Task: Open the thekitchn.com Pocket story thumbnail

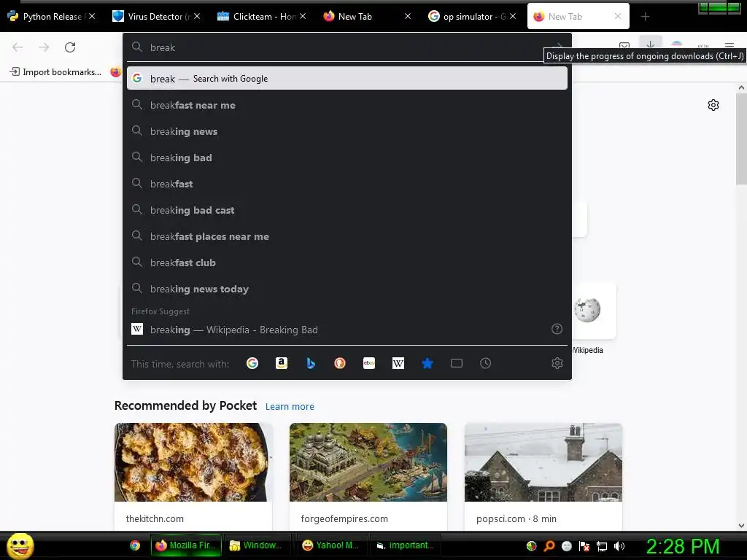Action: coord(193,462)
